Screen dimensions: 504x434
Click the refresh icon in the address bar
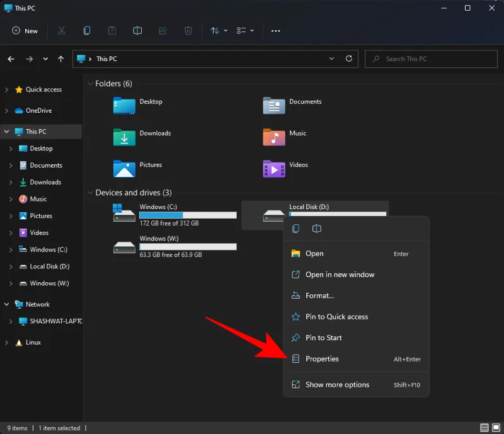point(349,59)
